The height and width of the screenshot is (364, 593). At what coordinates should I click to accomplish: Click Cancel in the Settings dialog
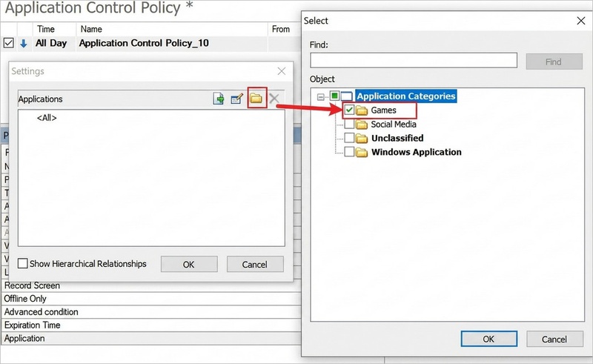pos(254,264)
